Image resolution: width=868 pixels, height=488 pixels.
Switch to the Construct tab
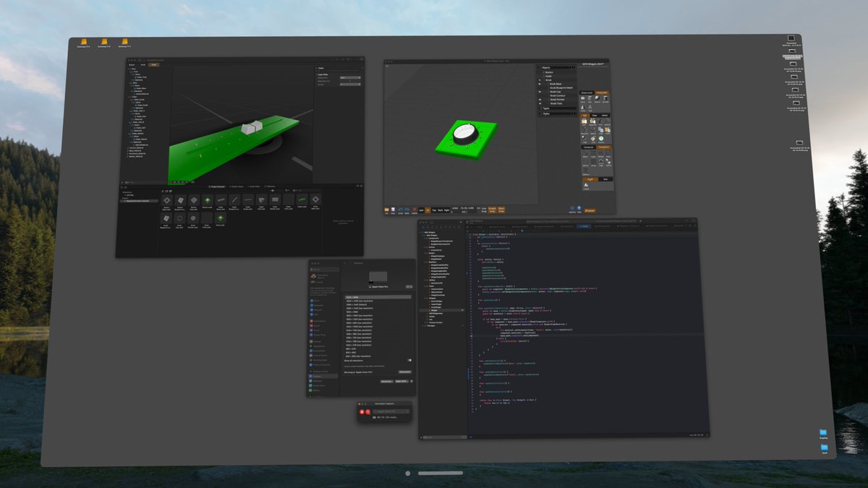(588, 147)
